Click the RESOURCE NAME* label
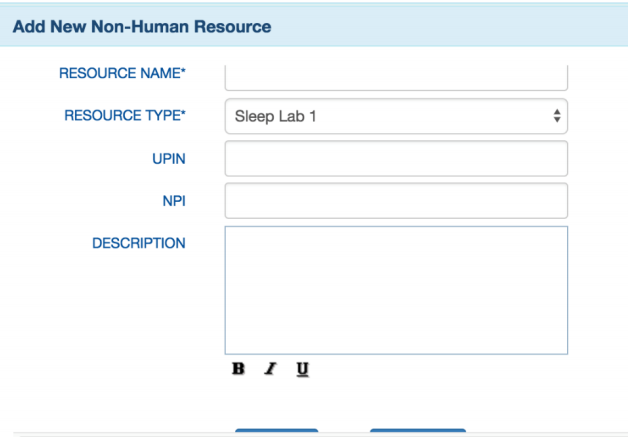The image size is (628, 437). click(x=122, y=74)
